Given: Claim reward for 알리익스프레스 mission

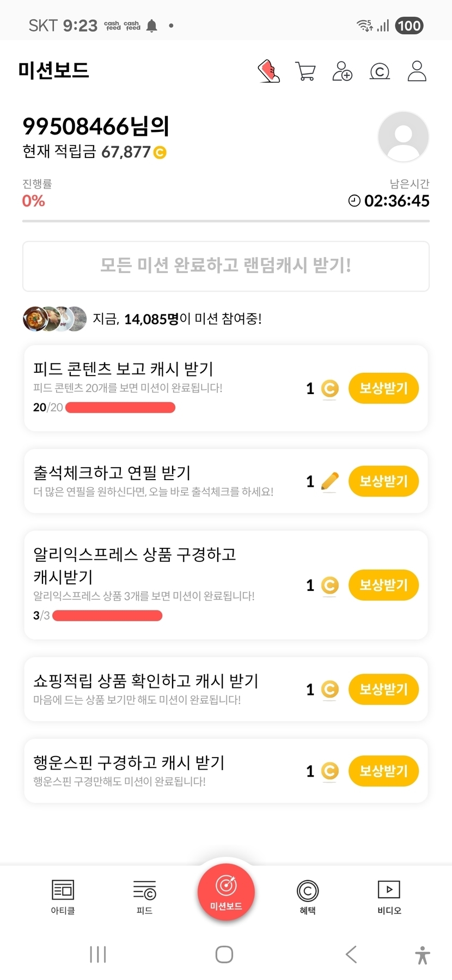Looking at the screenshot, I should [383, 585].
